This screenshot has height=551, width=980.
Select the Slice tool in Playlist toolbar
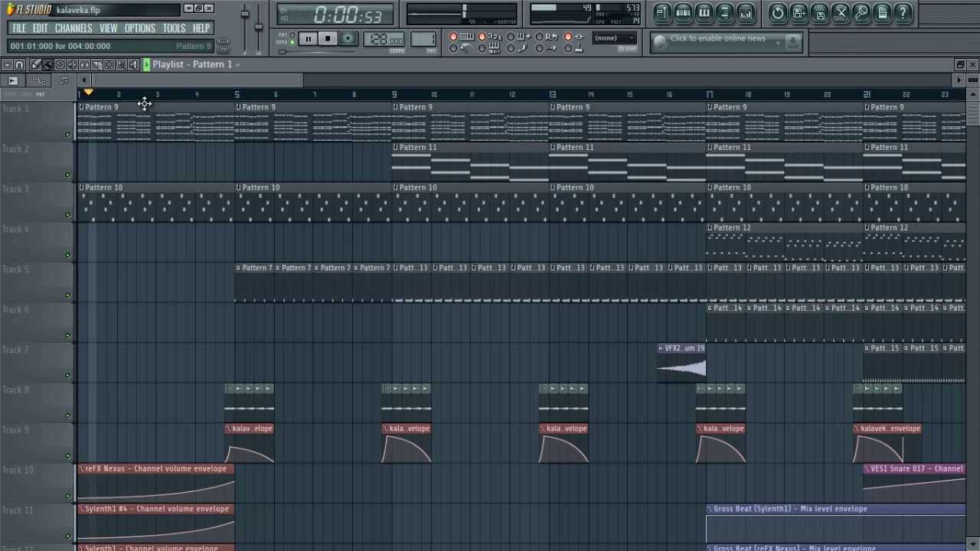click(x=96, y=65)
